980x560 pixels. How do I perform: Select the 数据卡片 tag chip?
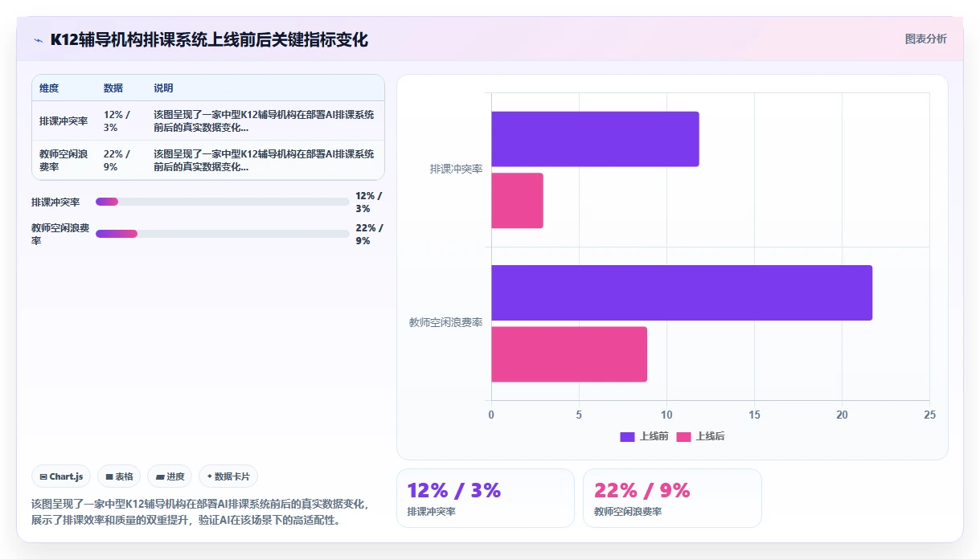coord(228,476)
